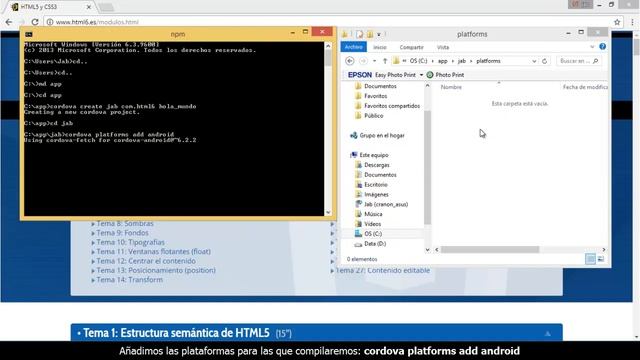This screenshot has height=360, width=640.
Task: Bookmark this page with the star
Action: click(x=617, y=22)
